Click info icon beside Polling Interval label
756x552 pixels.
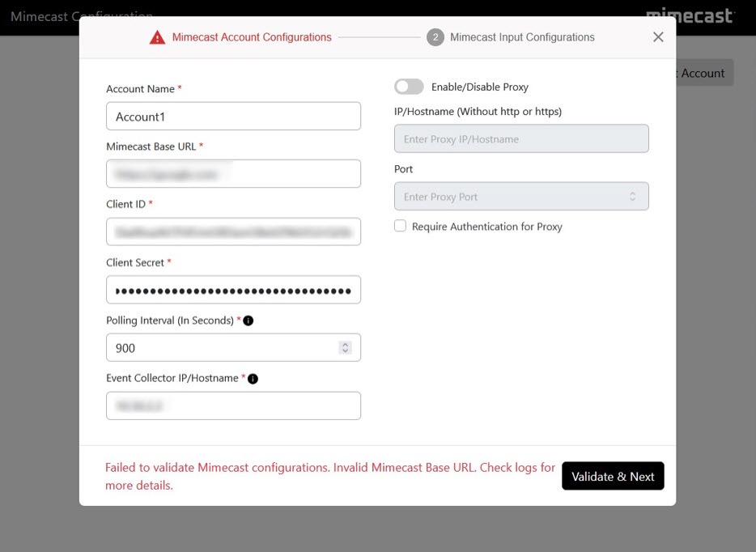248,321
